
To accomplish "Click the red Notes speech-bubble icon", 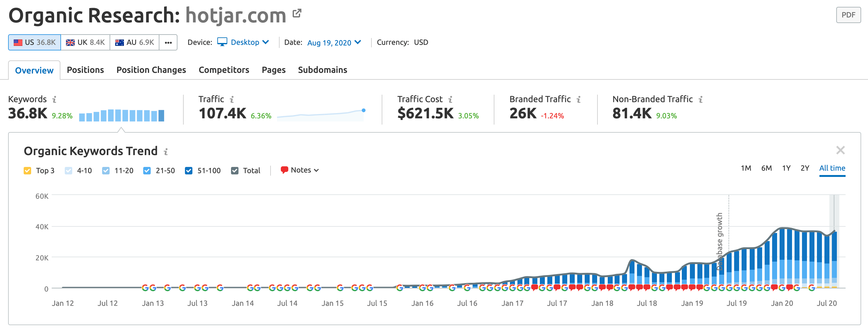I will (284, 170).
